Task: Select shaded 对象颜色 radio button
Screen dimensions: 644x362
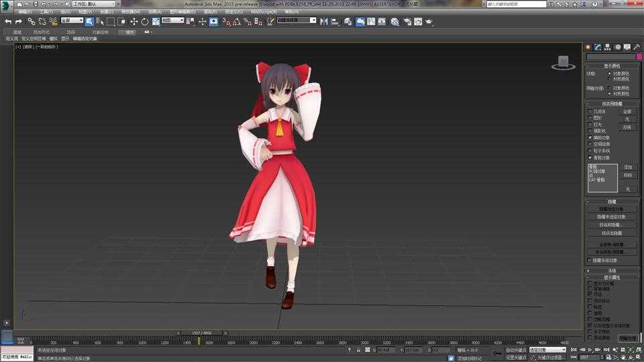Action: click(609, 88)
